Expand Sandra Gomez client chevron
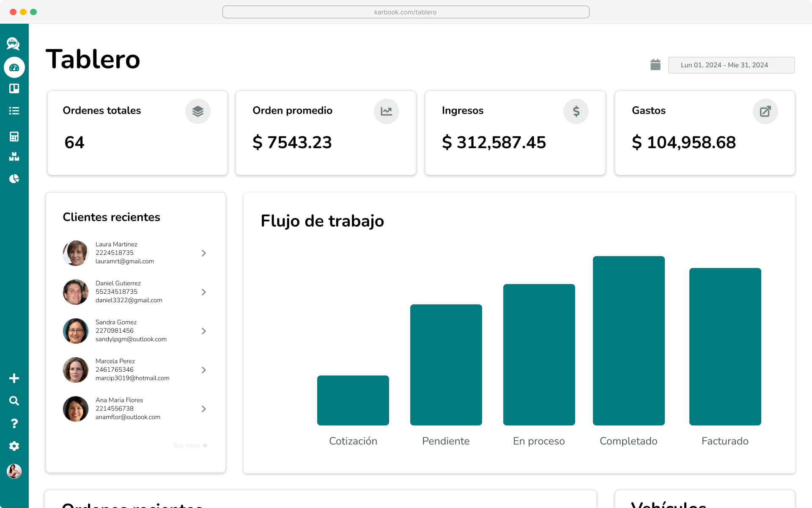 pos(204,331)
